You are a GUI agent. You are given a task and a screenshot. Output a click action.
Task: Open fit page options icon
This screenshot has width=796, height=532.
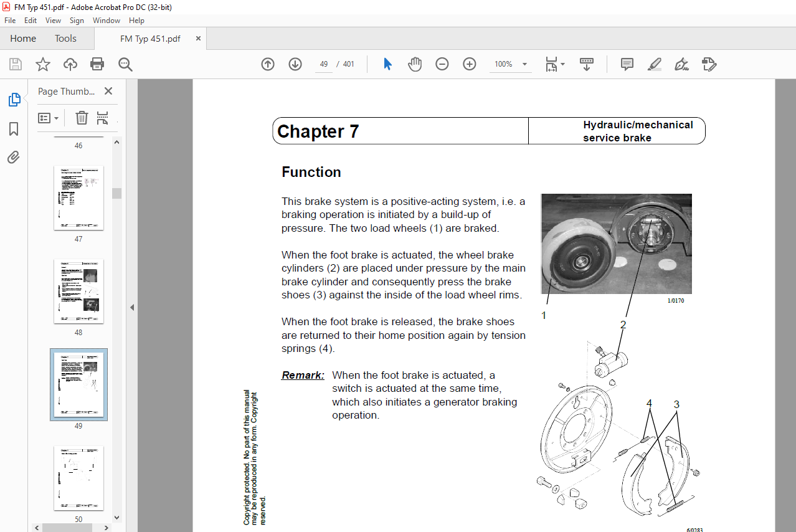(554, 64)
